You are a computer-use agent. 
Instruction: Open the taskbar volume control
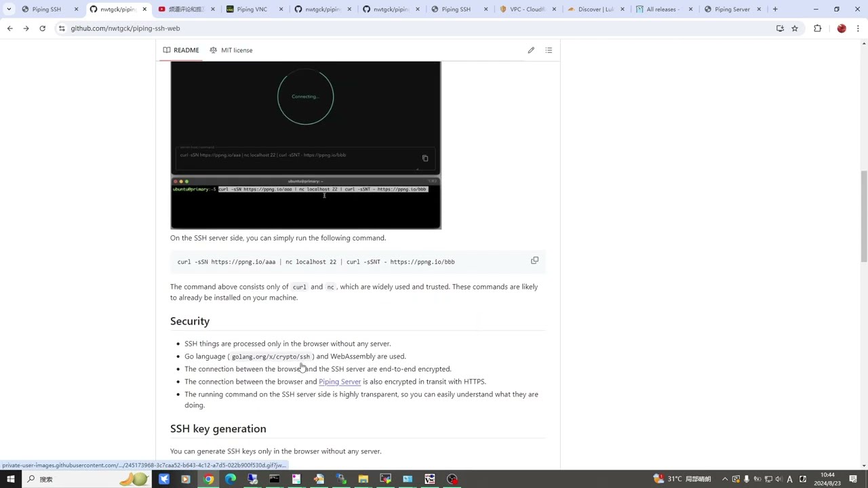coord(778,479)
